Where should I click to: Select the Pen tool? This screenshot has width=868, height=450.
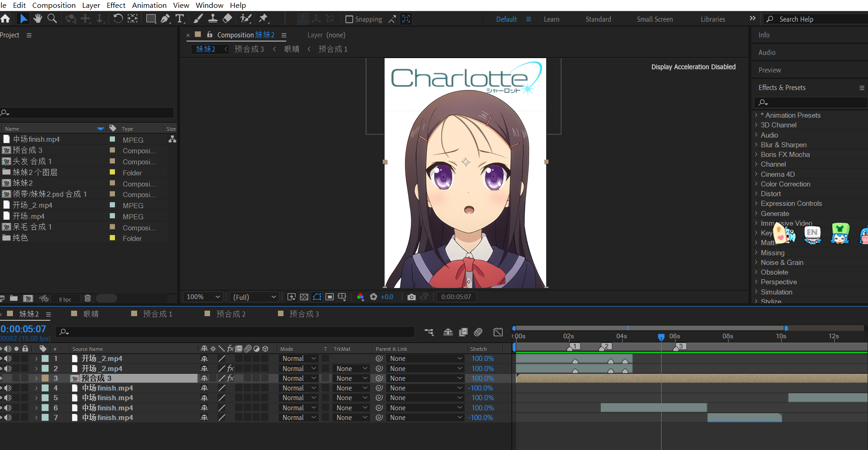(165, 18)
